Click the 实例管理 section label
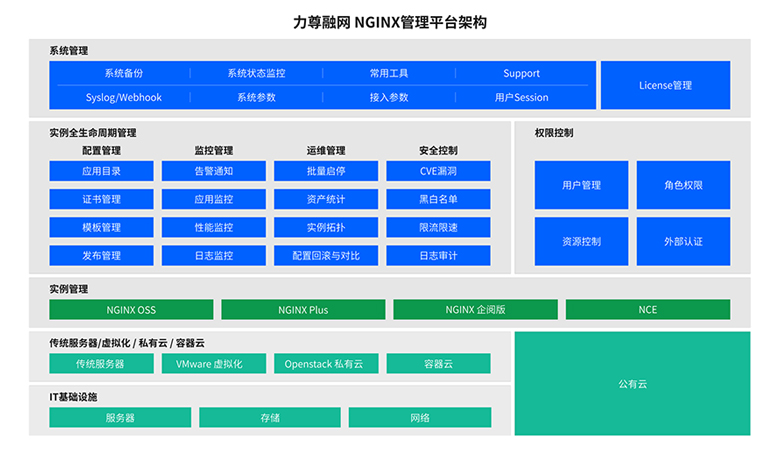 (x=69, y=289)
